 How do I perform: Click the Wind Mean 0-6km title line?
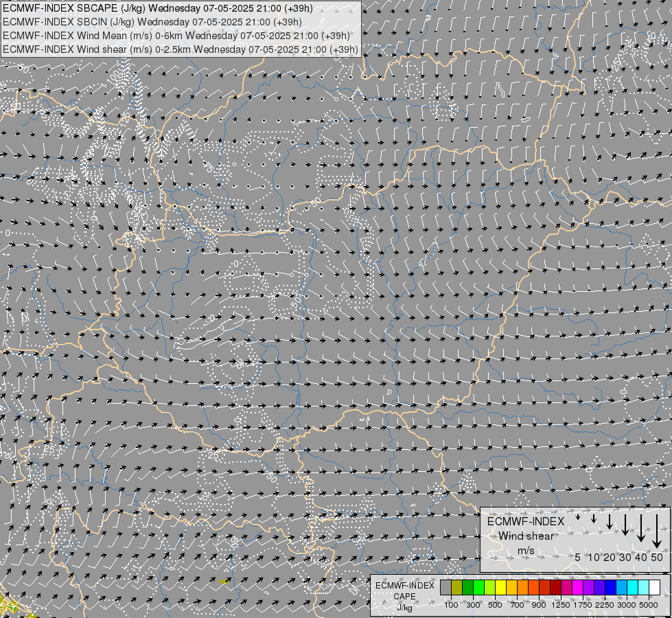pos(176,36)
